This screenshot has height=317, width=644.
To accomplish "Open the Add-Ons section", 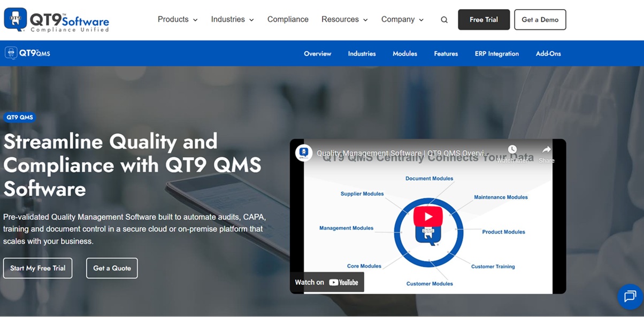I will (x=548, y=53).
